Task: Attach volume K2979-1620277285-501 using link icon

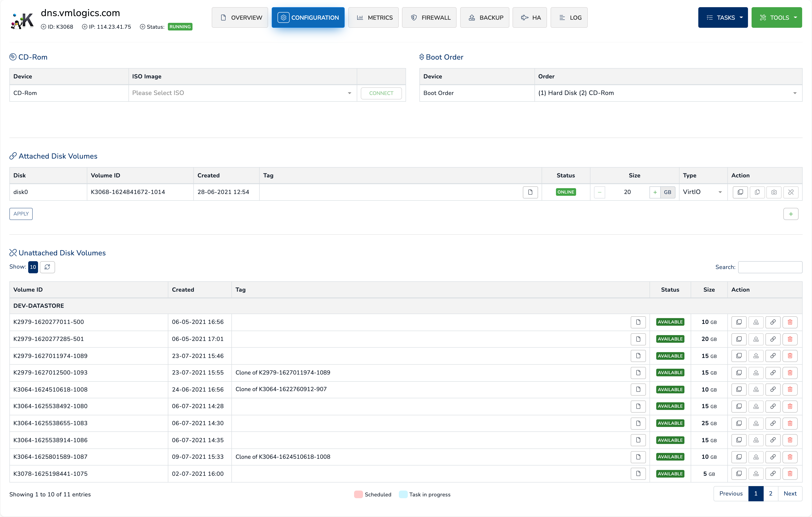Action: pyautogui.click(x=773, y=339)
